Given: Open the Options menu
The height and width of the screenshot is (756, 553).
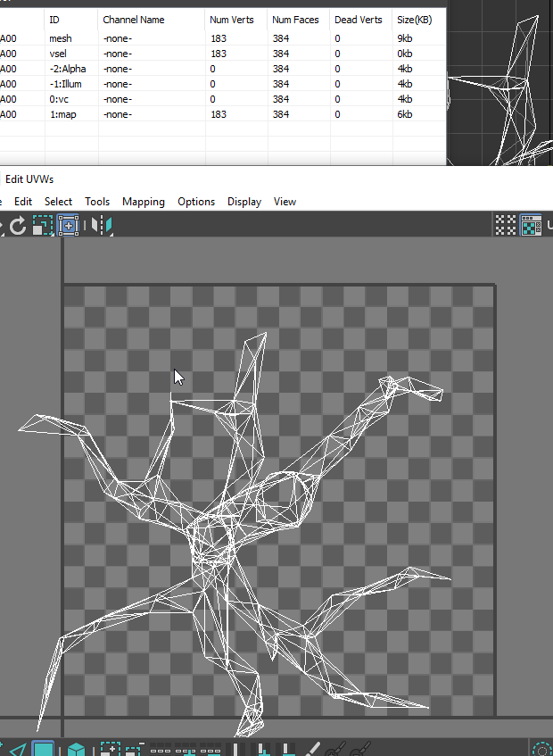Looking at the screenshot, I should (196, 202).
